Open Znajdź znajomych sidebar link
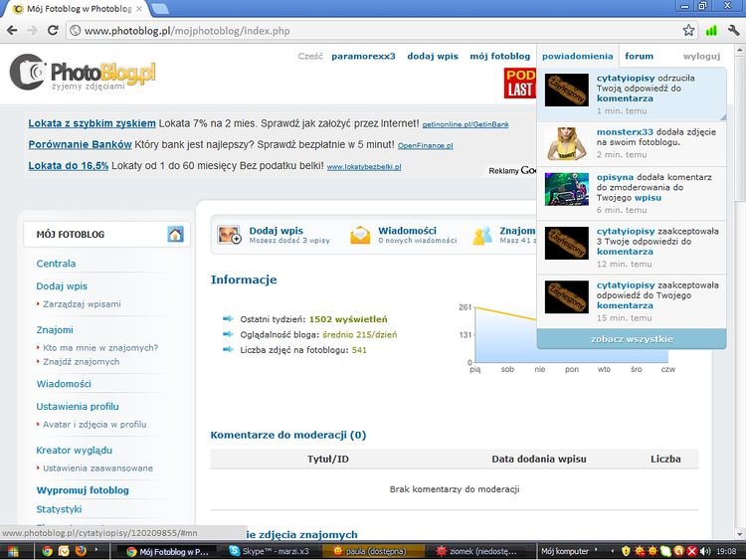This screenshot has height=560, width=746. 81,362
